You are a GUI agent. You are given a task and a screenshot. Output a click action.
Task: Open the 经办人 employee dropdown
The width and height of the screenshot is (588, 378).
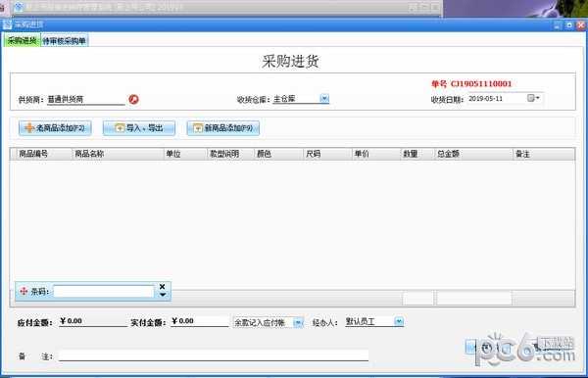point(399,321)
